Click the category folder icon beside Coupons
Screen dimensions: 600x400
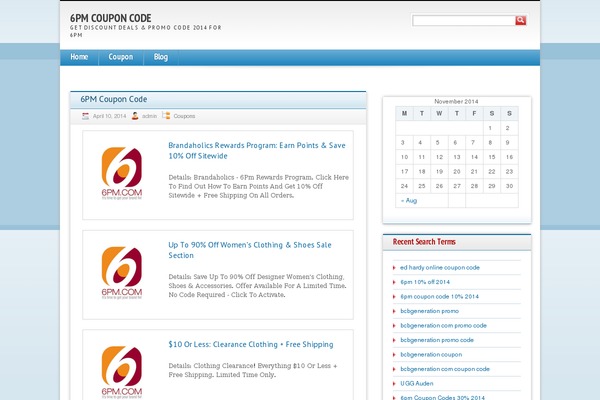click(x=166, y=115)
